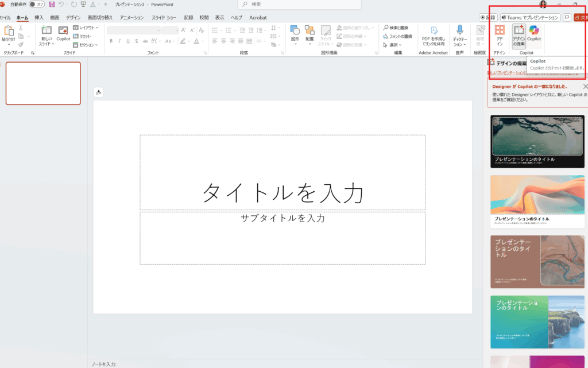588x368 pixels.
Task: Open the アニメーション ribbon tab
Action: [x=131, y=18]
